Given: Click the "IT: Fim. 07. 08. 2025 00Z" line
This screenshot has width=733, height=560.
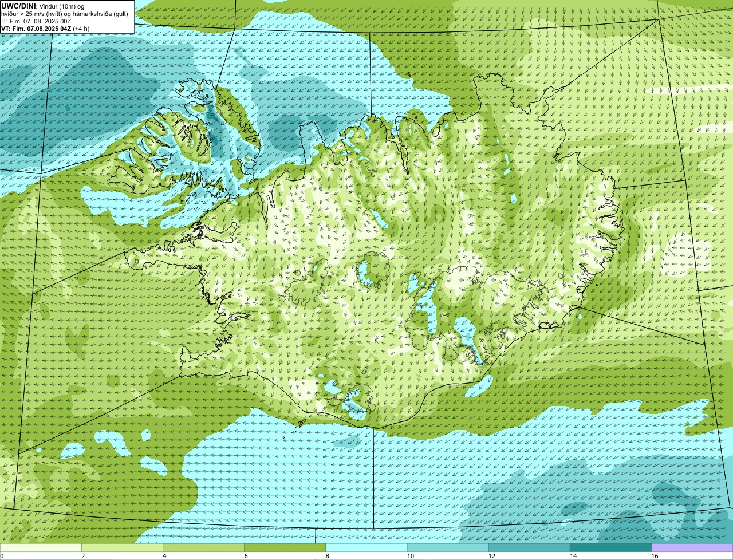Looking at the screenshot, I should pos(37,21).
